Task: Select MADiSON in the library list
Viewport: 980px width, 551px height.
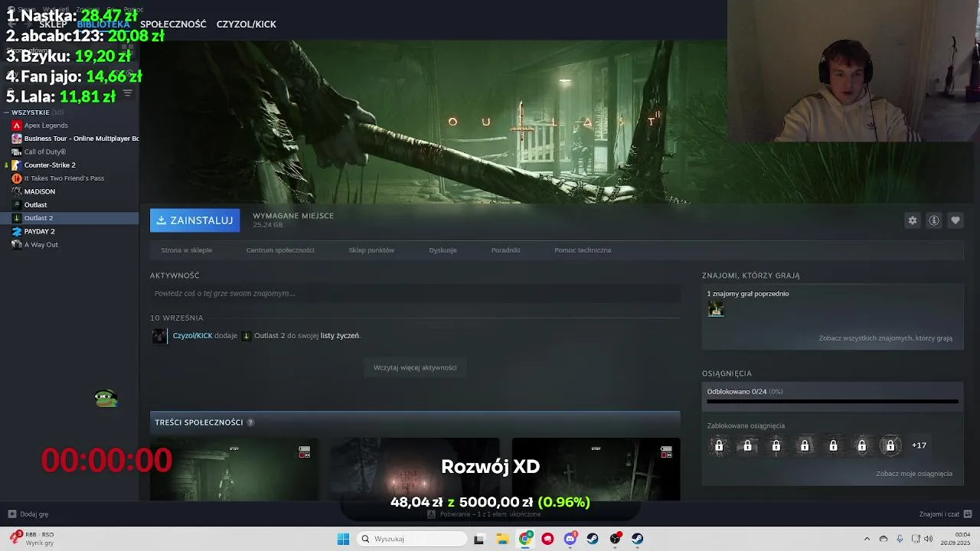Action: point(39,191)
